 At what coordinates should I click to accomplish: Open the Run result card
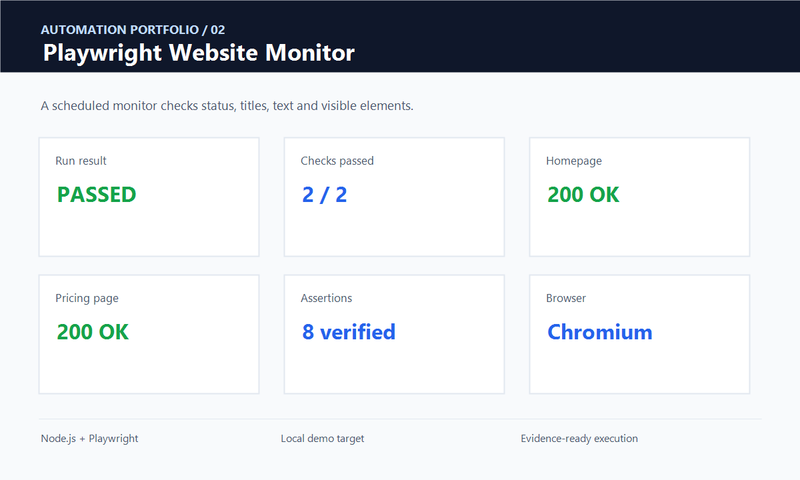point(149,197)
